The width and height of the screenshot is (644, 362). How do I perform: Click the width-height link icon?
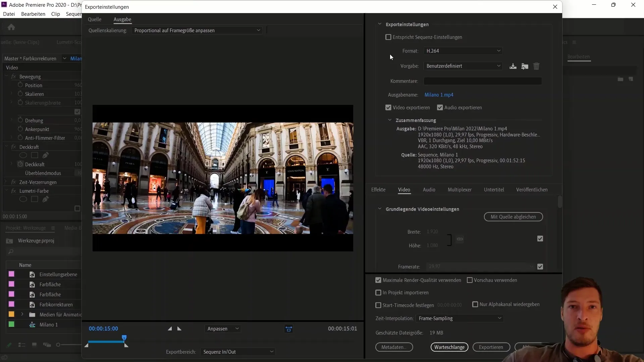point(460,239)
